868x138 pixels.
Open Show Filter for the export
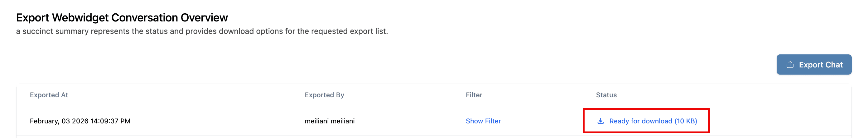click(483, 121)
